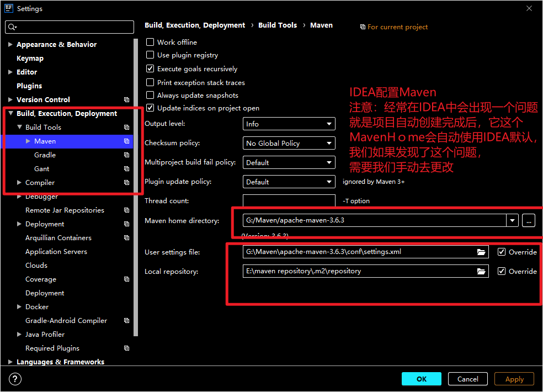Click project-level icon on Gradle row
The height and width of the screenshot is (392, 543).
(127, 155)
